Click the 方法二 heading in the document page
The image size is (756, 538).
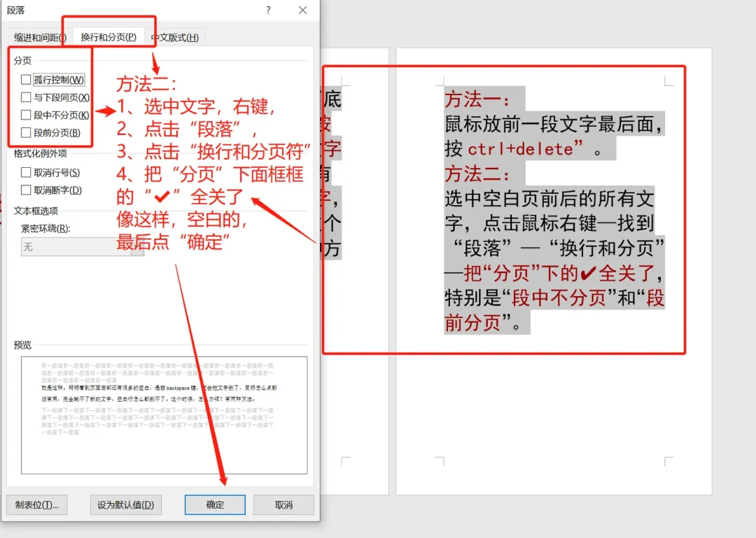(477, 174)
